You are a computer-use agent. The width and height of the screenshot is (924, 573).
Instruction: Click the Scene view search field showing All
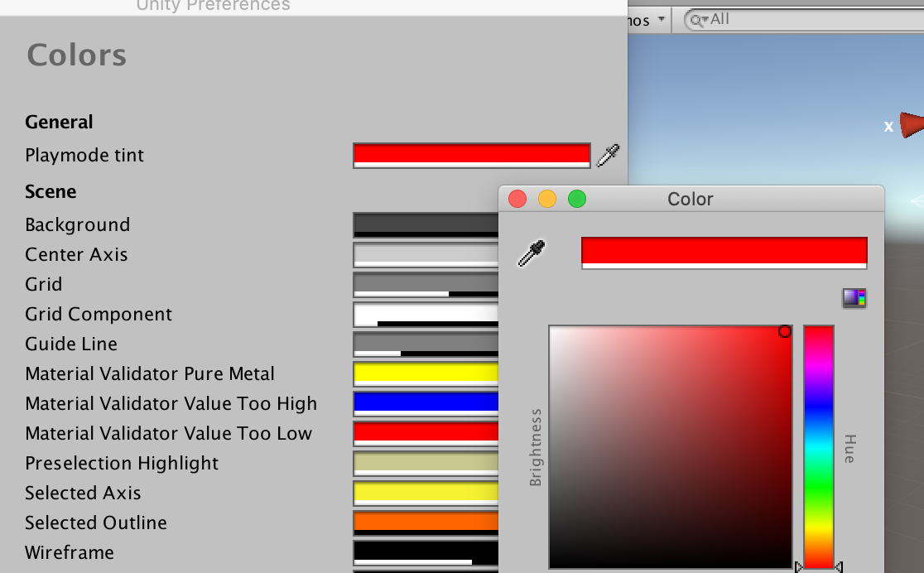[x=804, y=19]
